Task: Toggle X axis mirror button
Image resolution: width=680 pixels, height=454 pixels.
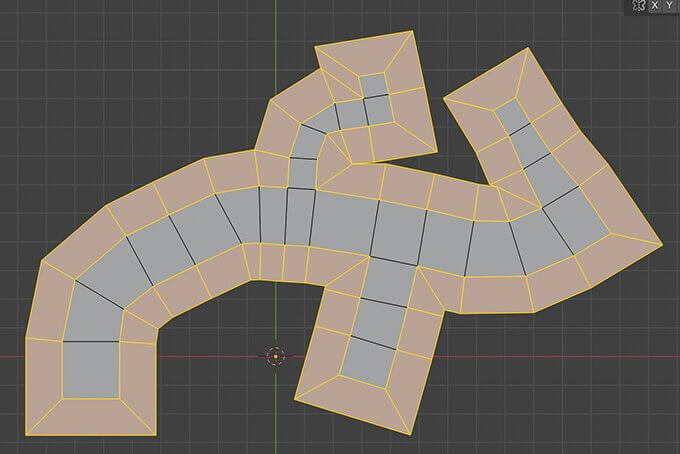Action: [x=654, y=6]
